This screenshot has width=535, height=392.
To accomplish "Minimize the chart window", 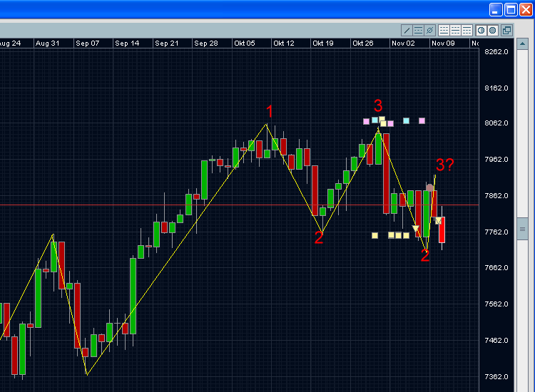I will (x=496, y=9).
